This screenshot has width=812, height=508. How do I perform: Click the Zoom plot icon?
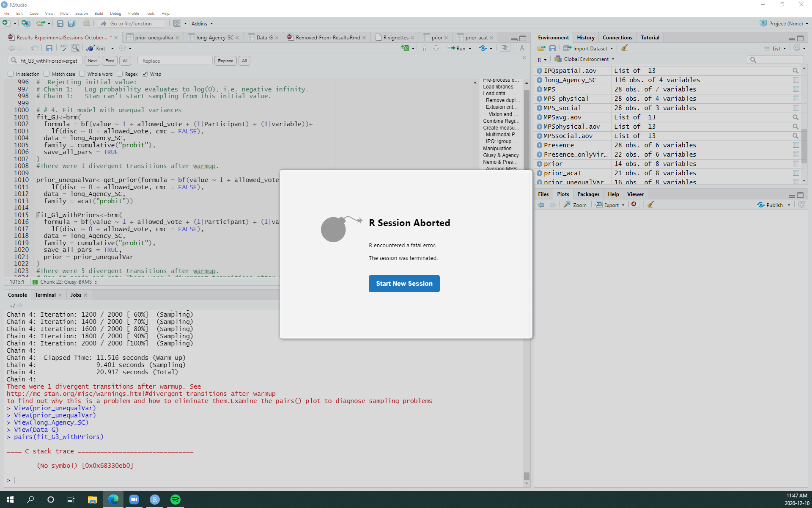[x=567, y=205]
